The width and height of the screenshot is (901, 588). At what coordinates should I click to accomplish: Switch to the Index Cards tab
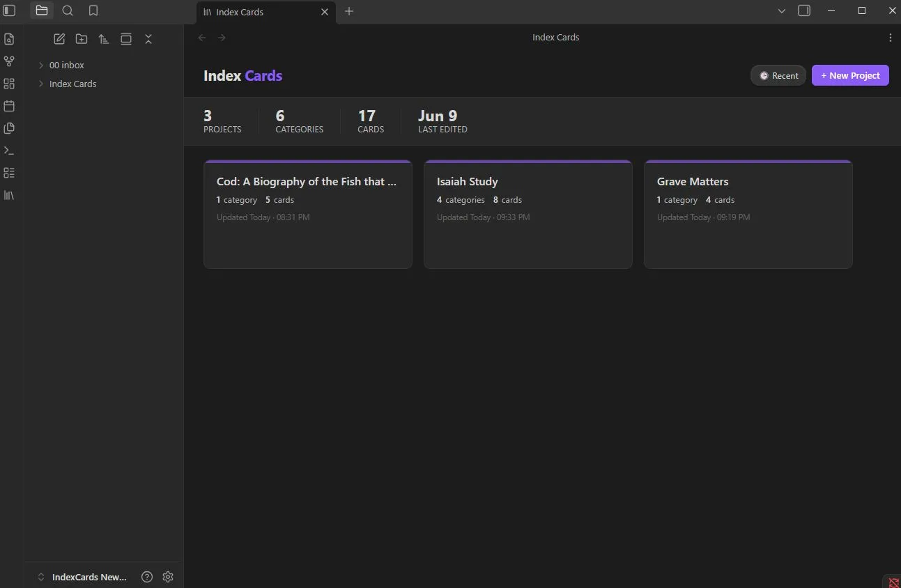(x=265, y=12)
